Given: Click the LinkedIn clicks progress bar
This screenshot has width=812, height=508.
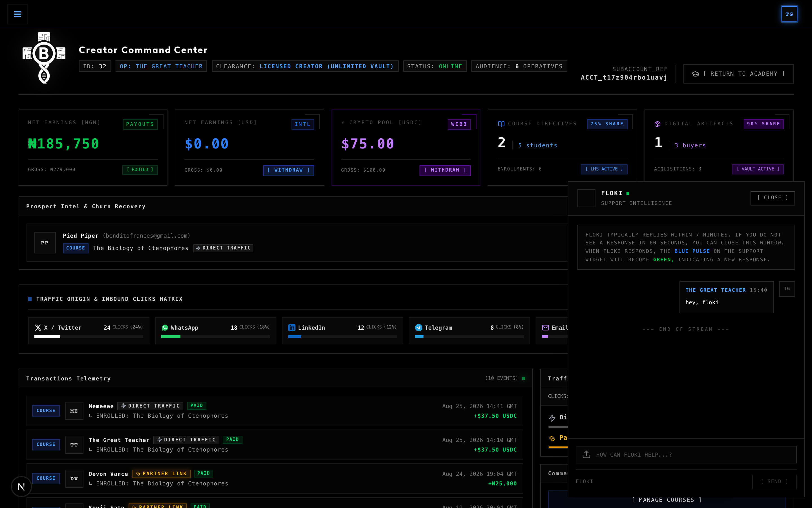Looking at the screenshot, I should pyautogui.click(x=342, y=337).
